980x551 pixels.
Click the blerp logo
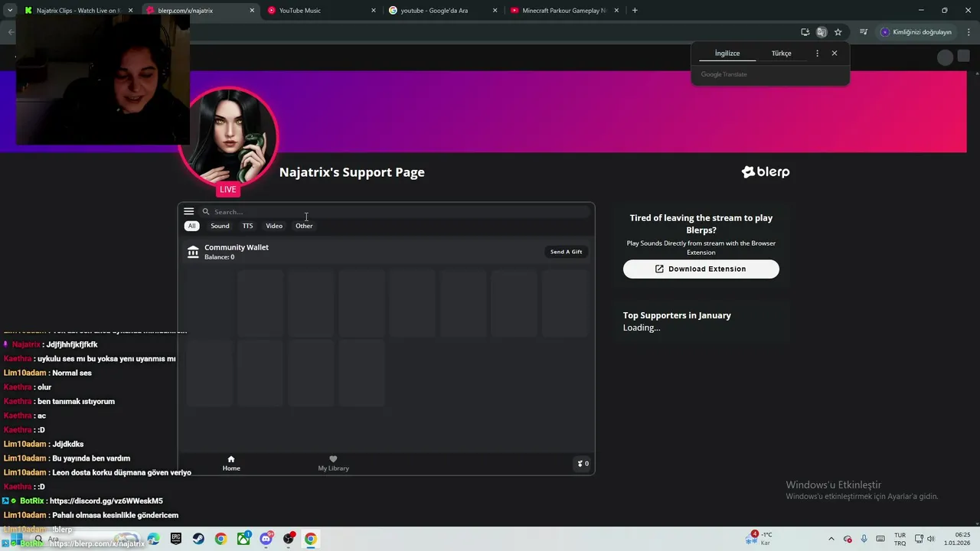click(766, 172)
